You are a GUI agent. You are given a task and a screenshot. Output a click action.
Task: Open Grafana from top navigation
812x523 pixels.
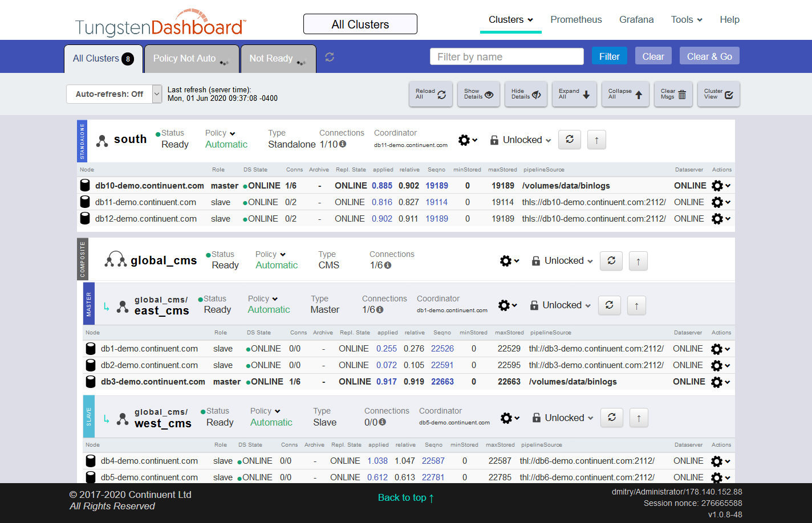636,19
